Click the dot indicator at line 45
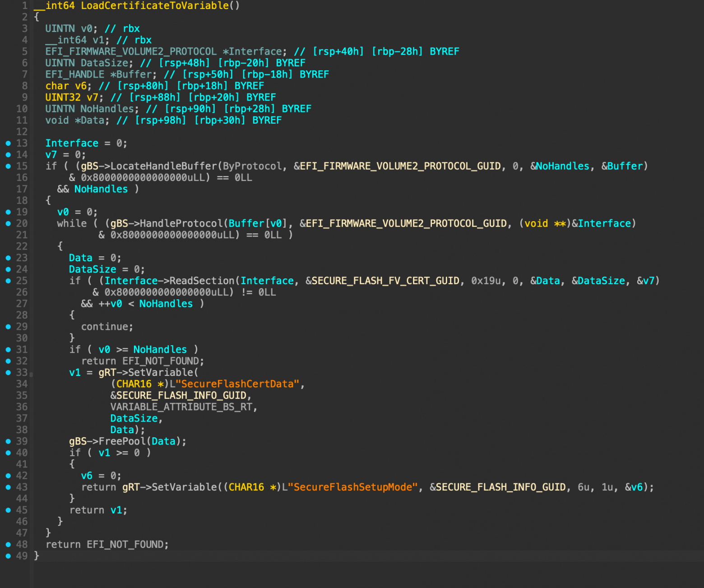Image resolution: width=704 pixels, height=588 pixels. tap(8, 510)
